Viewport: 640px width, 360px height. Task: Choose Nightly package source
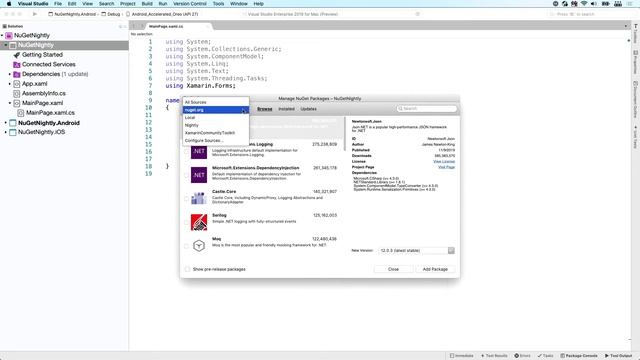(216, 125)
